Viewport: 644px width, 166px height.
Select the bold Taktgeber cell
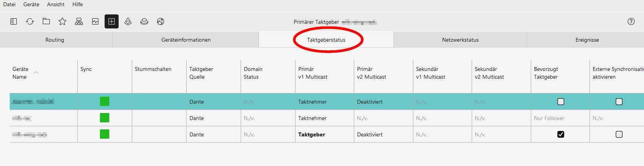(x=311, y=134)
